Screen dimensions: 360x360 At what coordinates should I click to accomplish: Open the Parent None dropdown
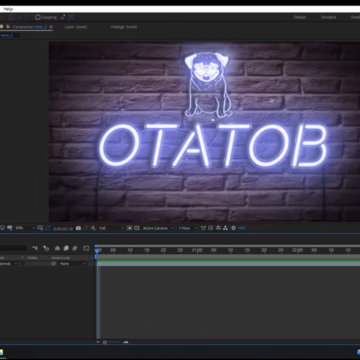point(73,264)
